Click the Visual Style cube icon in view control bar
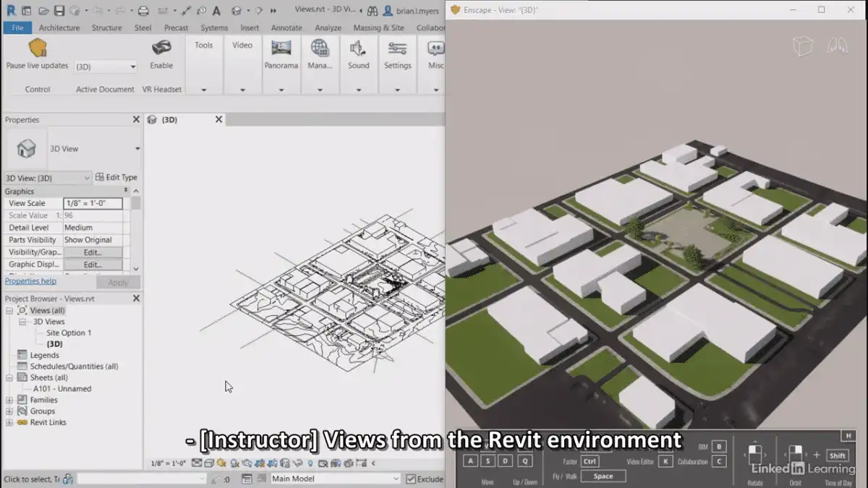868x488 pixels. point(208,463)
